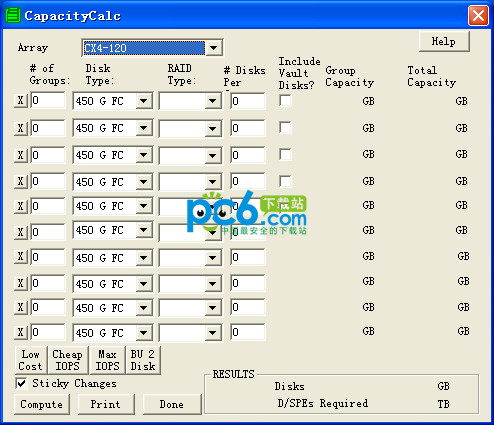The width and height of the screenshot is (494, 425).
Task: Check first row Include Vault Disks box
Action: point(285,100)
